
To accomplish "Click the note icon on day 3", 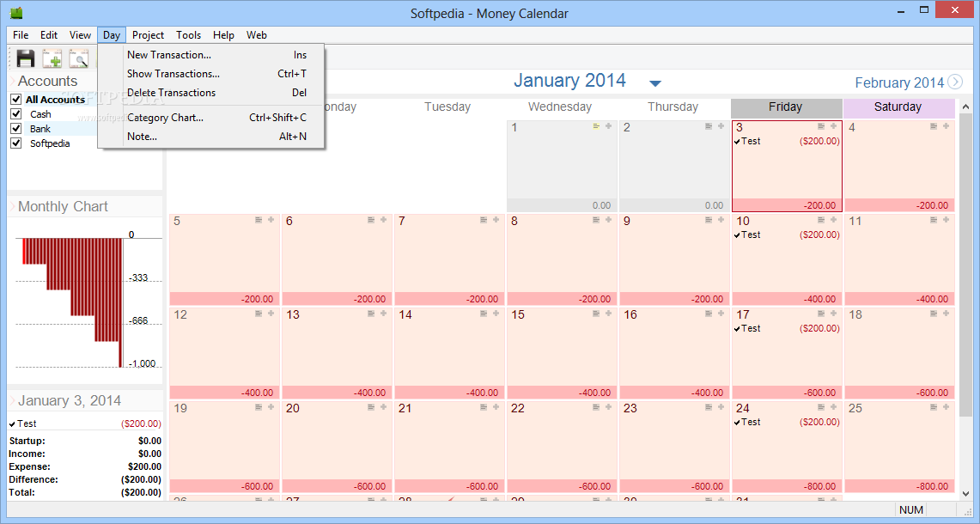I will click(x=821, y=126).
